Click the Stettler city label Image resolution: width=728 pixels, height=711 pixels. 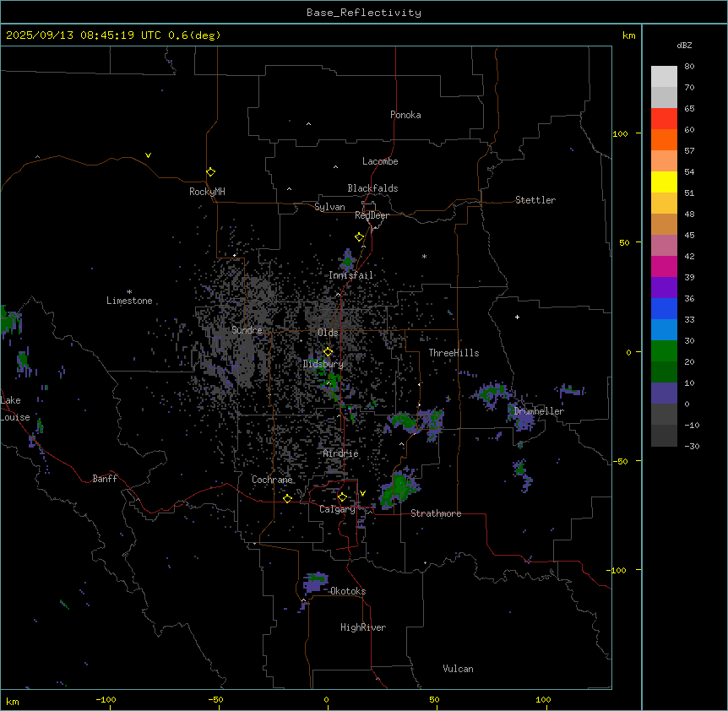pos(535,200)
